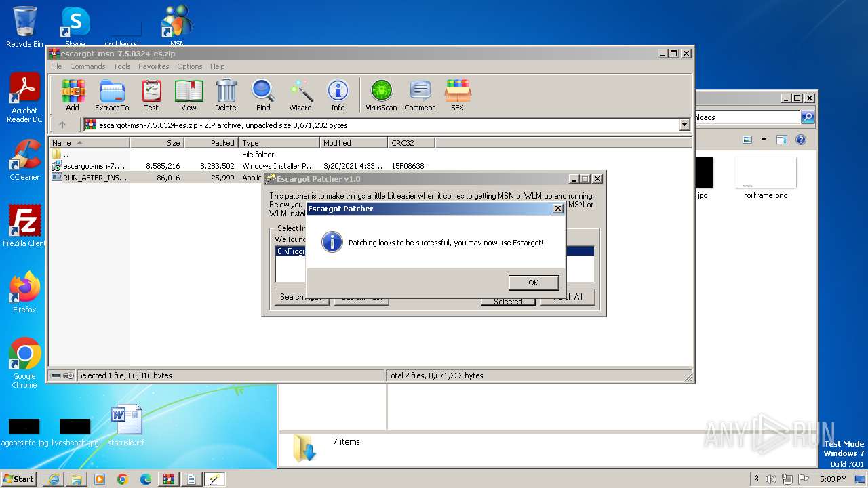Click the Comment toolbar icon

(420, 96)
